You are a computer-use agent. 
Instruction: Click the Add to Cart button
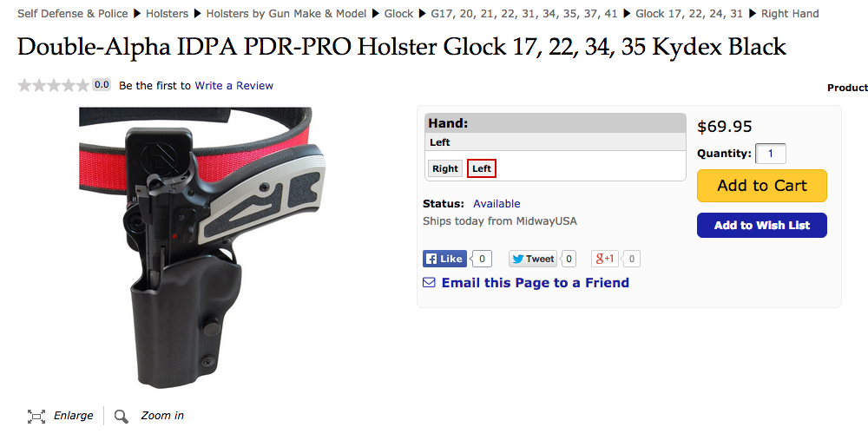click(762, 186)
